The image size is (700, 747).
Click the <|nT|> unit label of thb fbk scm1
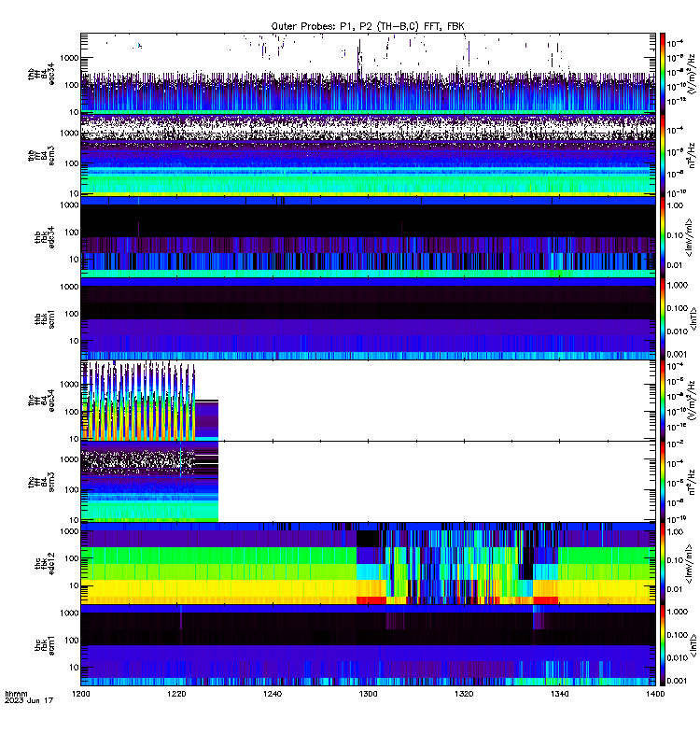[x=693, y=318]
